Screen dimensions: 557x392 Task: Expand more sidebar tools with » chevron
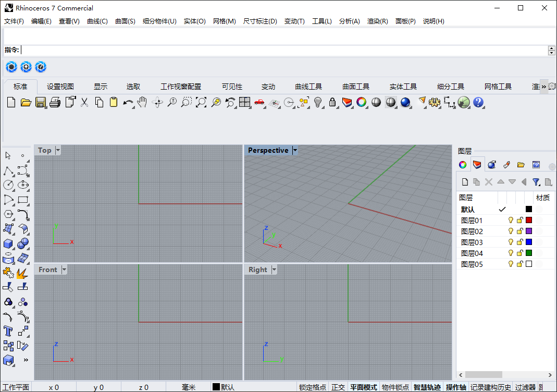(x=26, y=360)
